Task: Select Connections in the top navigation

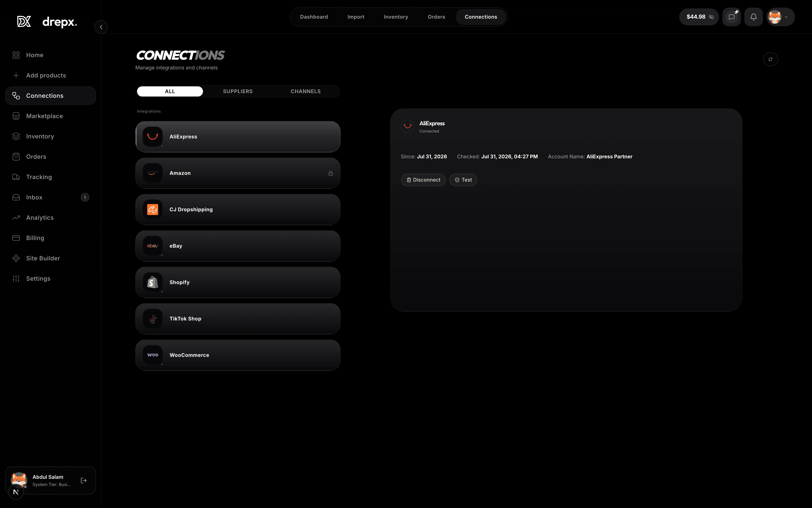Action: (x=481, y=17)
